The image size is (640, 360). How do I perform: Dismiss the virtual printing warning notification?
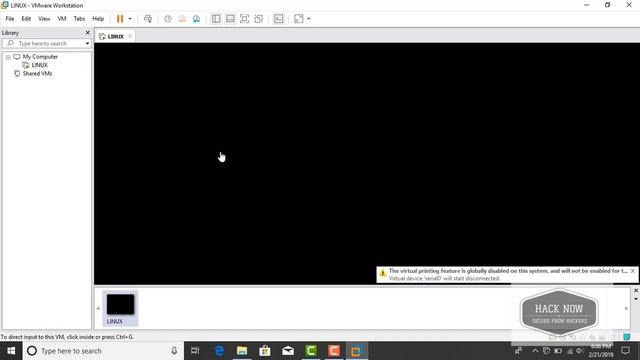632,271
